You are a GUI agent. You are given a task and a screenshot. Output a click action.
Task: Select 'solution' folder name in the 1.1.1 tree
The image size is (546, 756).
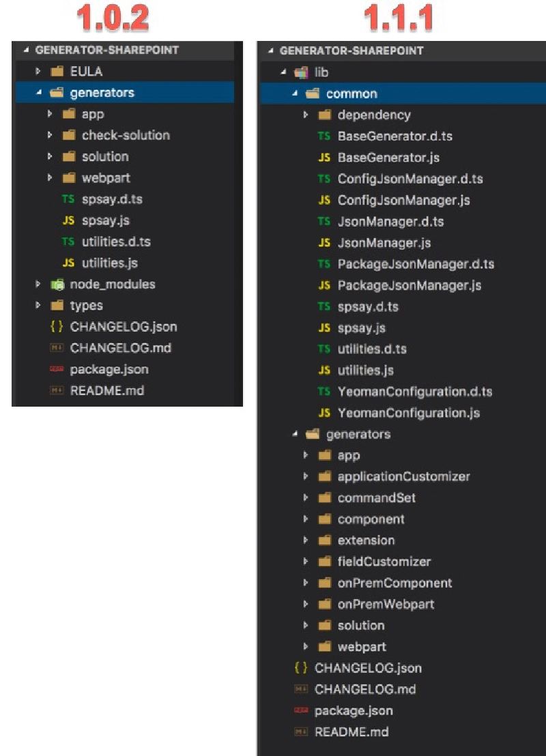pyautogui.click(x=361, y=626)
